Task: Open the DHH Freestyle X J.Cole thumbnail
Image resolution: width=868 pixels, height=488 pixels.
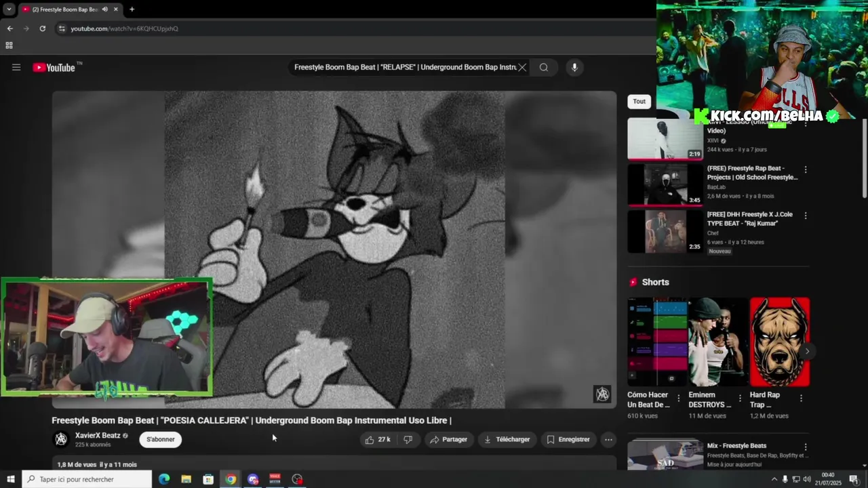Action: click(665, 230)
